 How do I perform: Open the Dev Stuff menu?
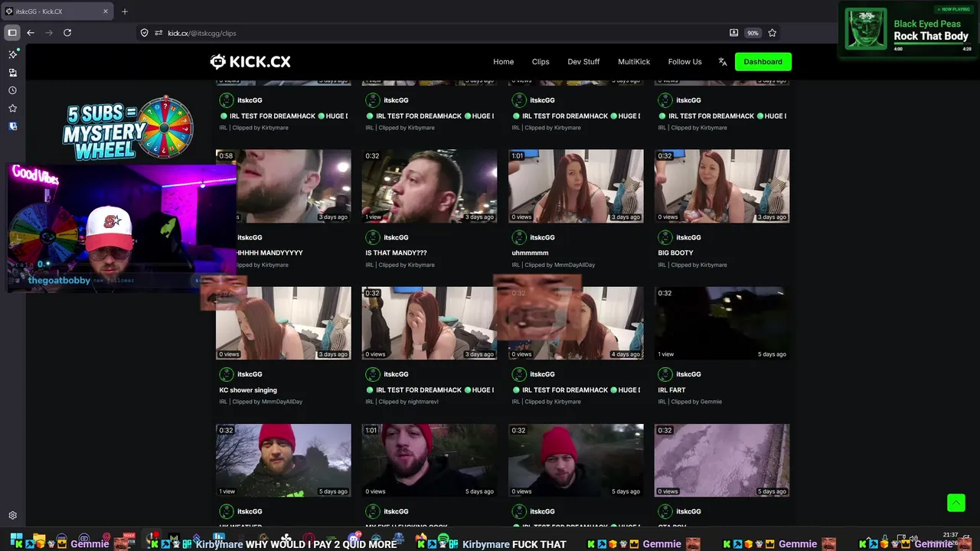click(583, 62)
